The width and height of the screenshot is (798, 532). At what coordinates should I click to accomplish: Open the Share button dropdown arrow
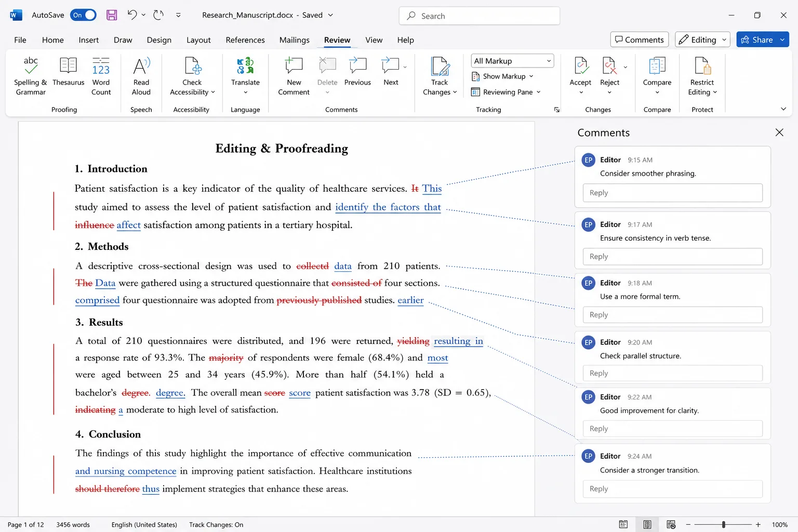click(782, 39)
